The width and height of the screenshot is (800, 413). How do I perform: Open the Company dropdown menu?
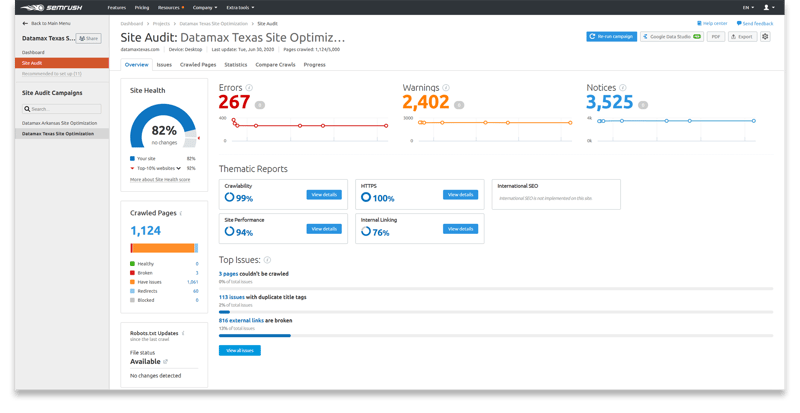click(x=205, y=8)
